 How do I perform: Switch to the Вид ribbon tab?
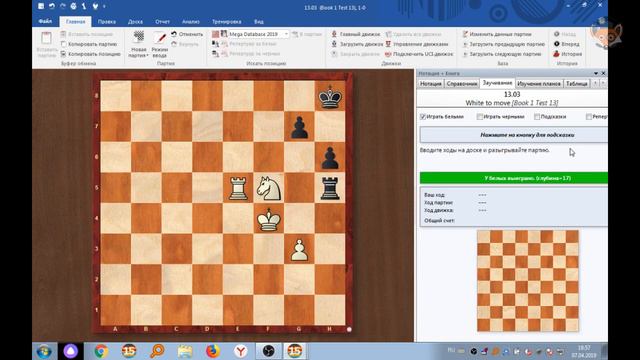[x=259, y=22]
